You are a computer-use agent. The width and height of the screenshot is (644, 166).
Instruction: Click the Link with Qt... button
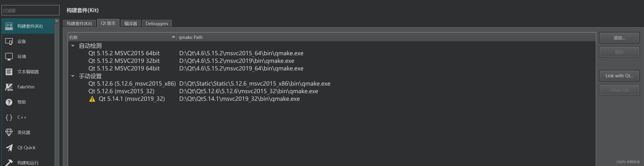619,76
